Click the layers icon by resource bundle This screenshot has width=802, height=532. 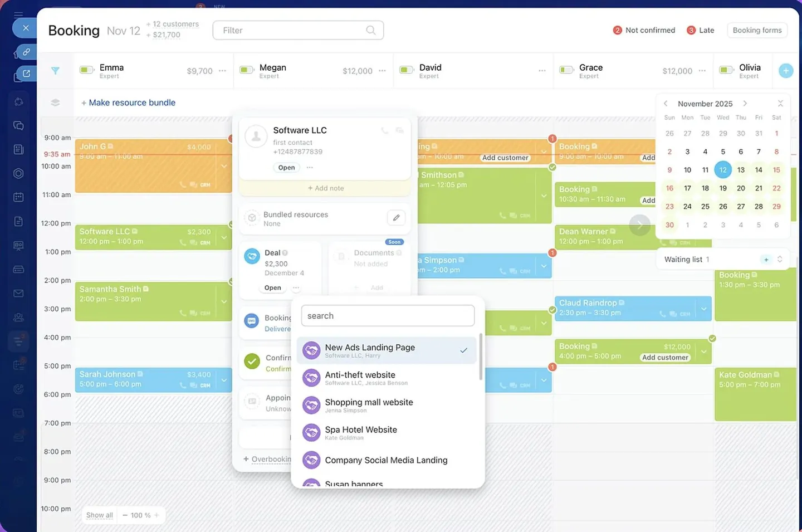[x=55, y=103]
